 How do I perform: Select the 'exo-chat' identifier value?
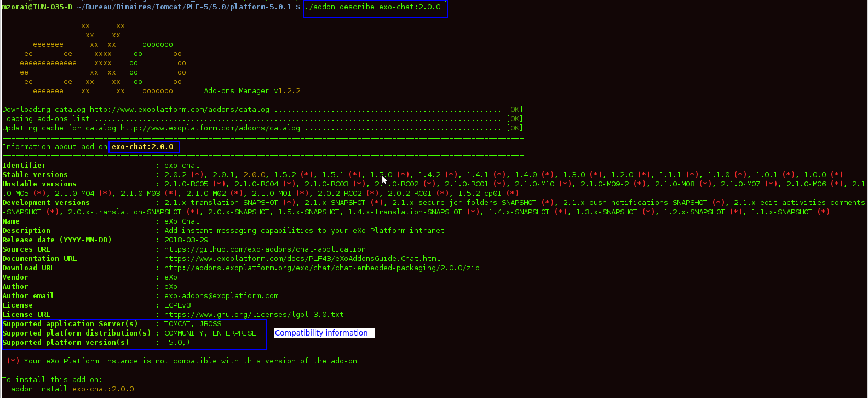pyautogui.click(x=182, y=165)
